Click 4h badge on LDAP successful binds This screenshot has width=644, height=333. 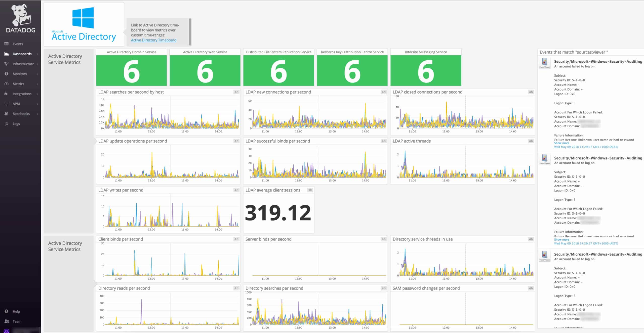tap(384, 141)
